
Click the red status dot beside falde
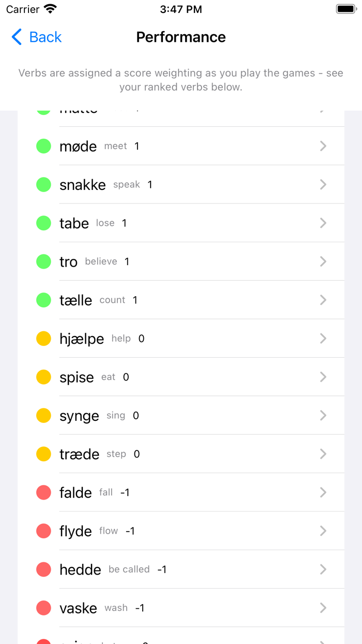(43, 492)
